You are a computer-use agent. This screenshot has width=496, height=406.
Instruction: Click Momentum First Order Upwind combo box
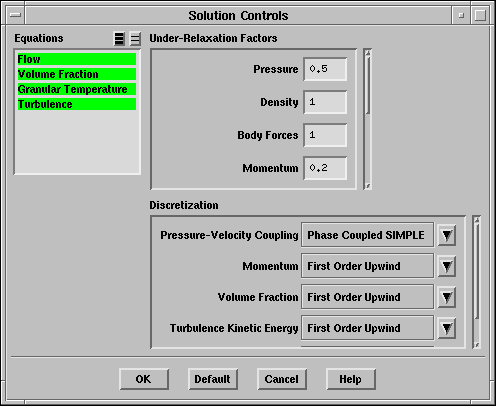coord(367,266)
